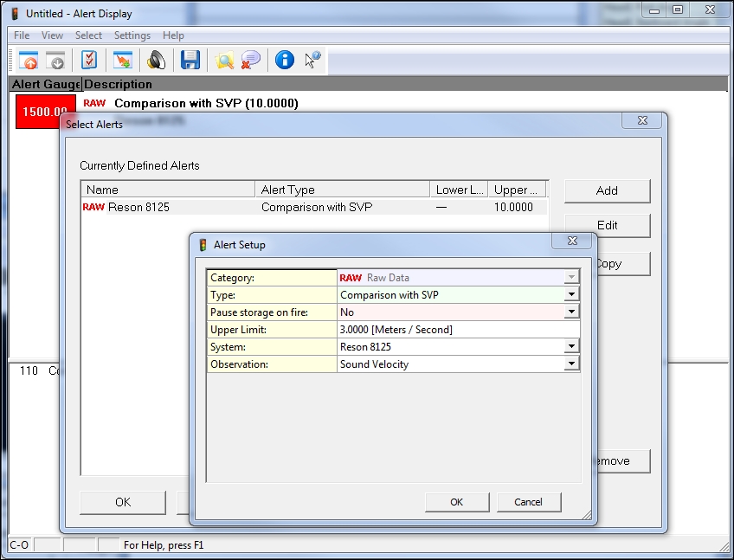Save using the floppy disk icon

[190, 61]
